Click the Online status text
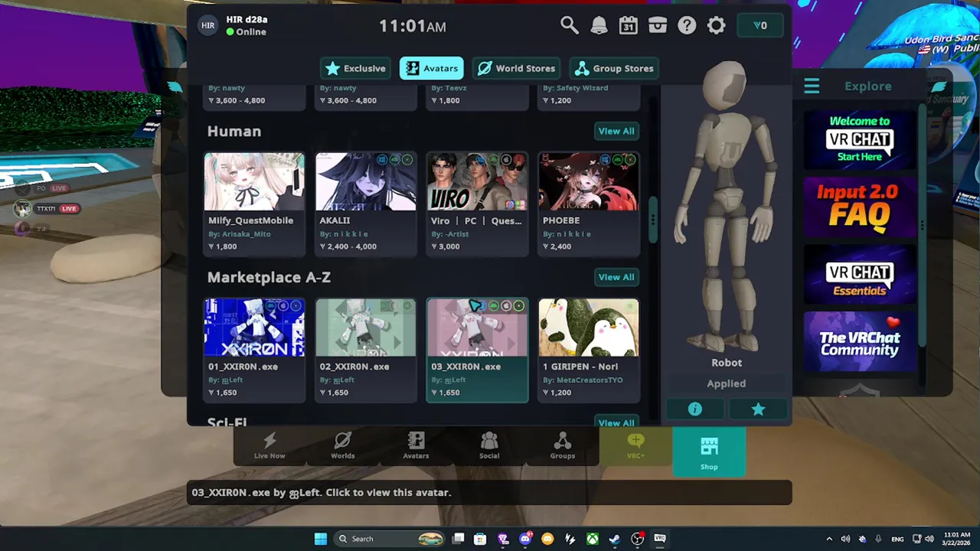980x551 pixels. tap(251, 32)
